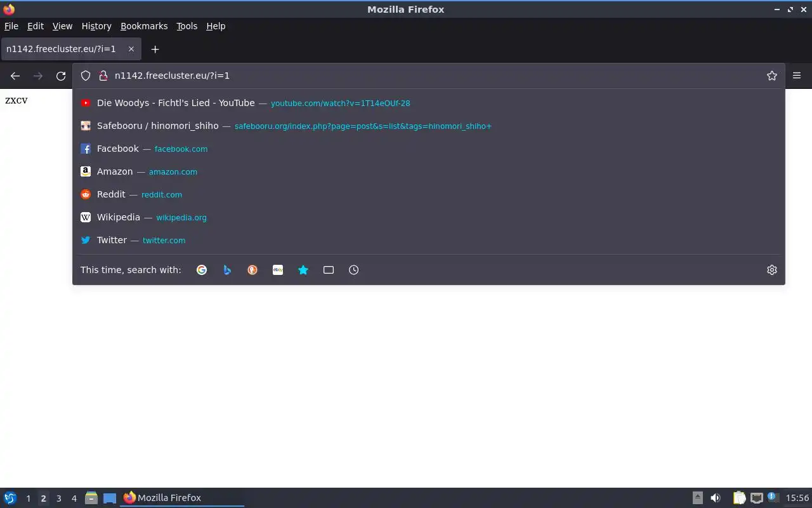Viewport: 812px width, 508px height.
Task: Switch to workspace 4 in taskbar
Action: tap(74, 498)
